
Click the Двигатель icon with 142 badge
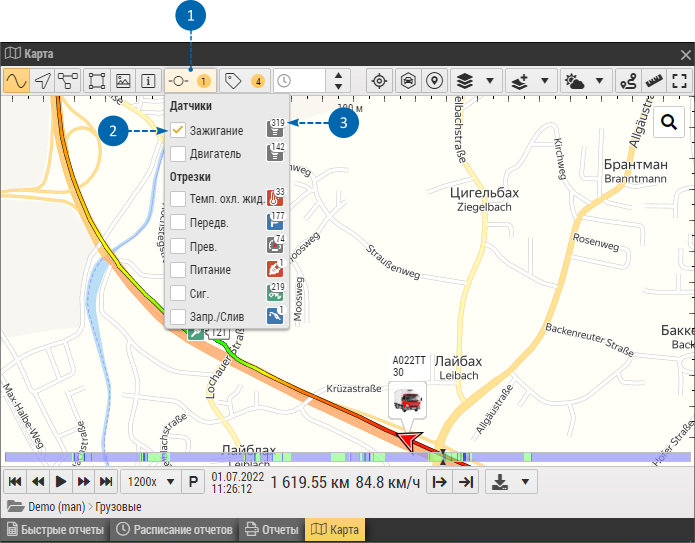(275, 152)
